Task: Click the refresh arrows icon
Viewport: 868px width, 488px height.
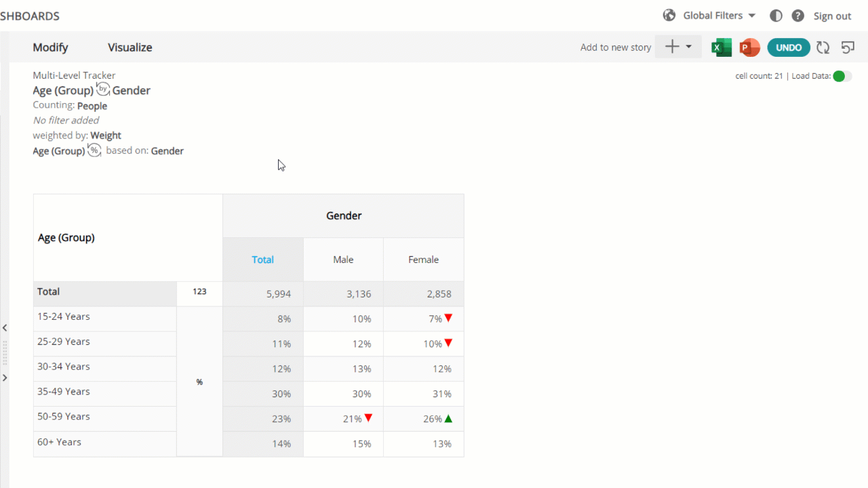Action: [823, 47]
